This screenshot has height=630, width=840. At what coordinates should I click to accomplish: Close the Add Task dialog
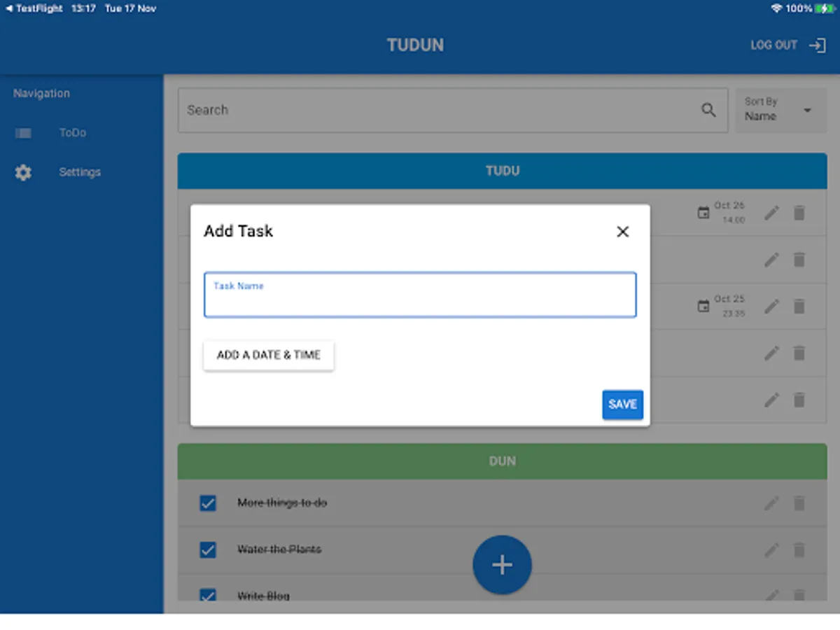(622, 232)
